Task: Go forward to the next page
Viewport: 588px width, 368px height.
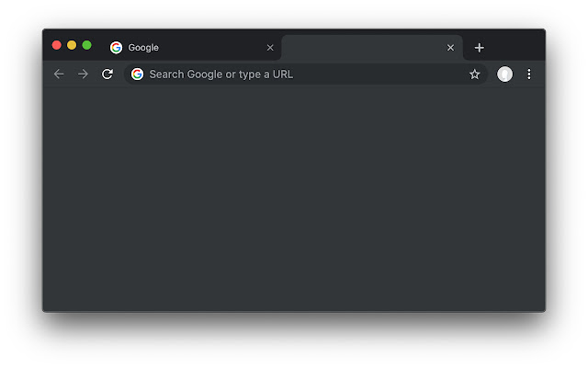Action: 83,75
